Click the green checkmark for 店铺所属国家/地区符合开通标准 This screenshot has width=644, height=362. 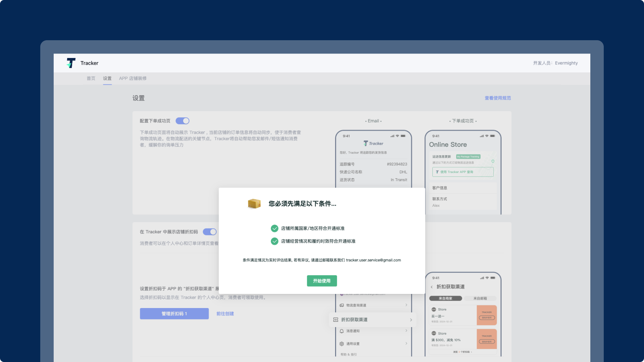(x=274, y=229)
